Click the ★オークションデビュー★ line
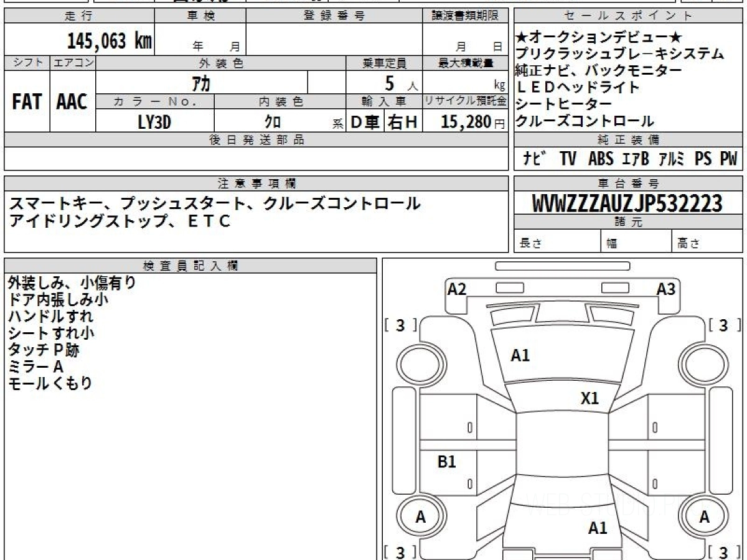This screenshot has height=560, width=747. click(x=599, y=38)
